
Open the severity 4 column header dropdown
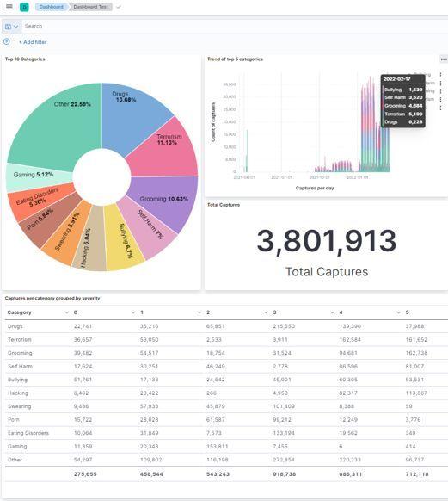[398, 312]
